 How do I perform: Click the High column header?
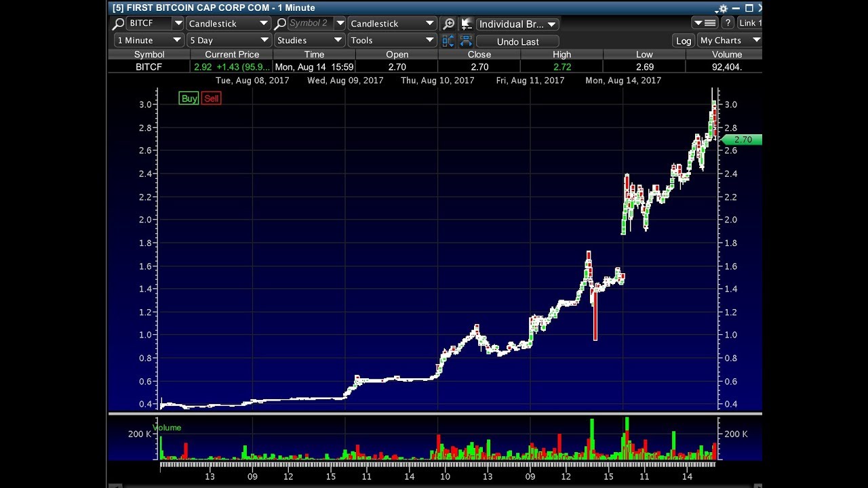(x=562, y=54)
